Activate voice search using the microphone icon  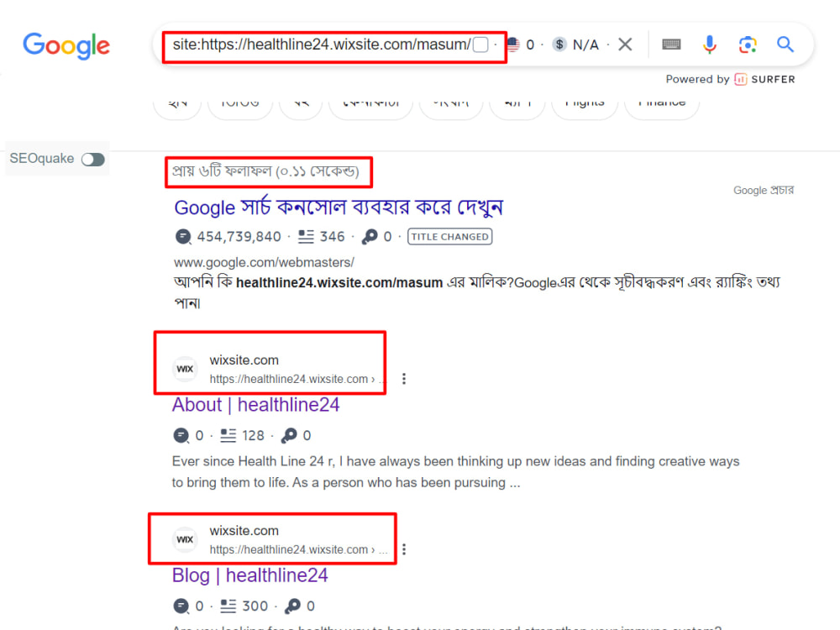click(710, 45)
